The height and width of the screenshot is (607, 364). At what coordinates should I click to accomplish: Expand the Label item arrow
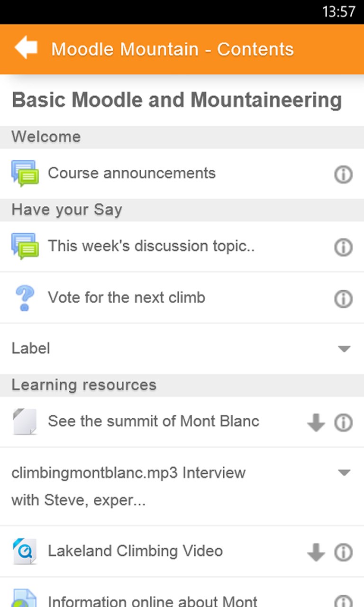(x=344, y=349)
